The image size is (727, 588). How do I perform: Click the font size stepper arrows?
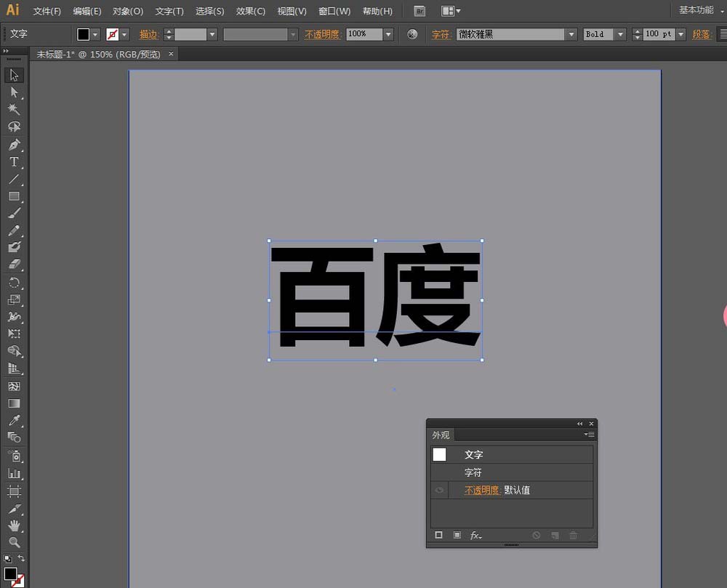(637, 34)
